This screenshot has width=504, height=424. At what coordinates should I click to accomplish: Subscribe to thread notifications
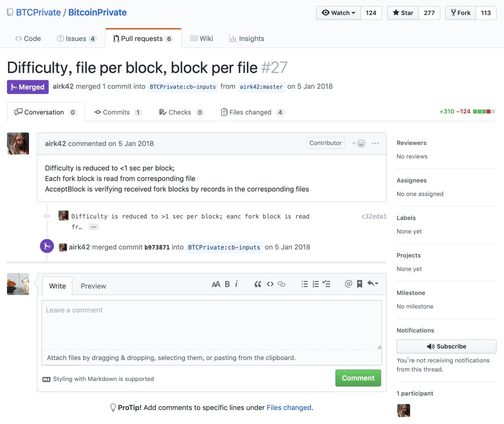tap(446, 346)
